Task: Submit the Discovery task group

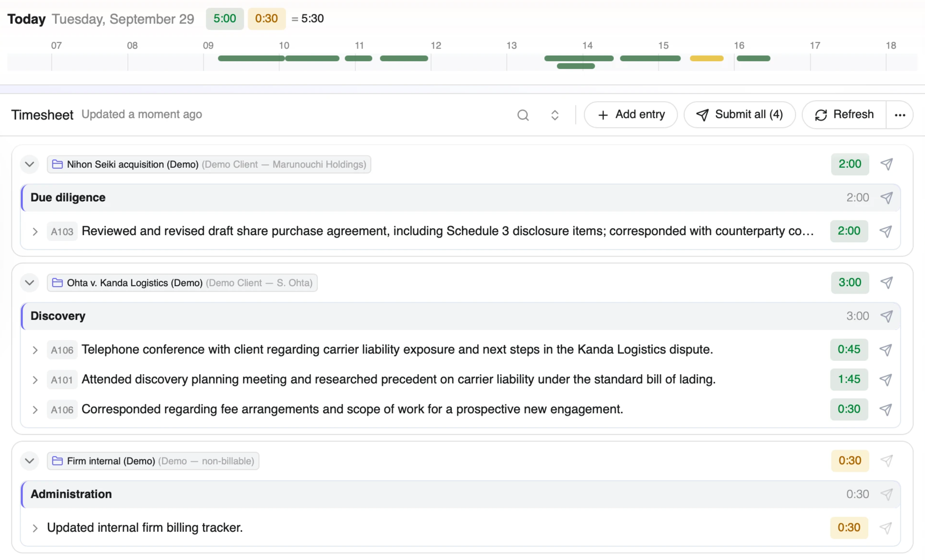Action: click(886, 316)
